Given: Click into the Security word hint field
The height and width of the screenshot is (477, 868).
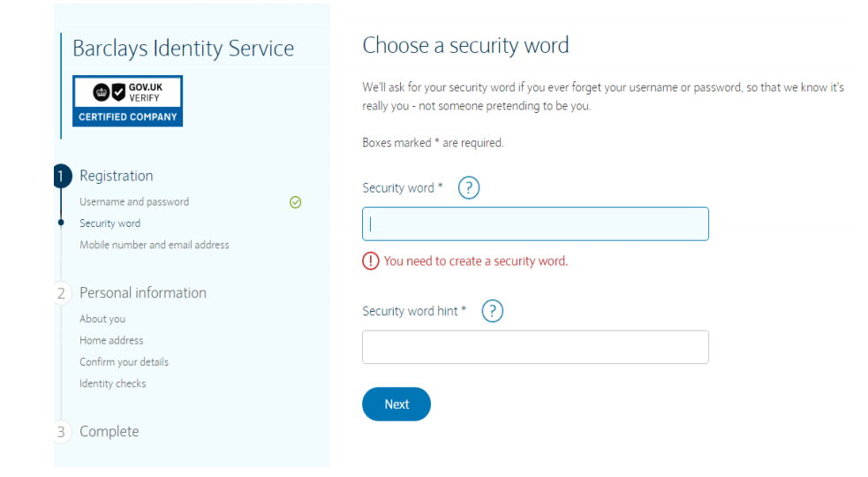Looking at the screenshot, I should pyautogui.click(x=535, y=347).
